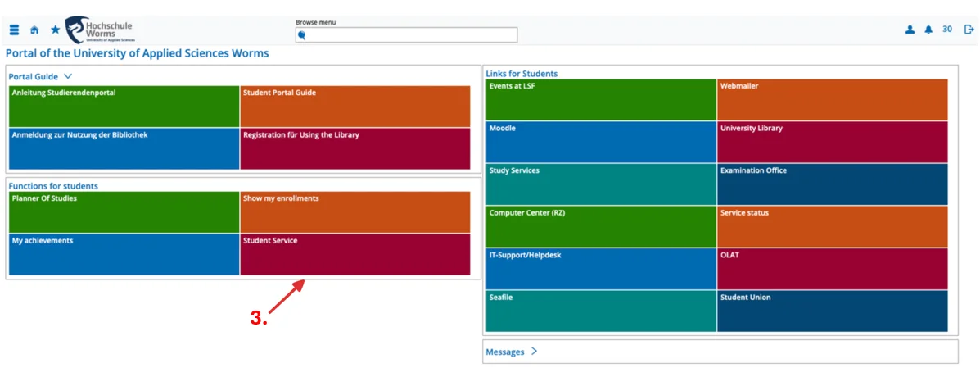The width and height of the screenshot is (980, 377).
Task: Open the My achievements tile
Action: (124, 254)
